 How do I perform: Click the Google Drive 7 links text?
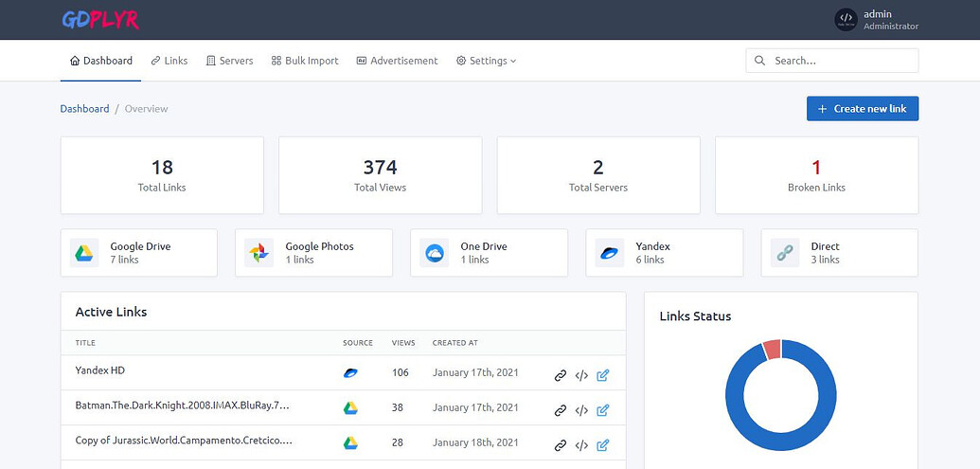click(x=140, y=253)
